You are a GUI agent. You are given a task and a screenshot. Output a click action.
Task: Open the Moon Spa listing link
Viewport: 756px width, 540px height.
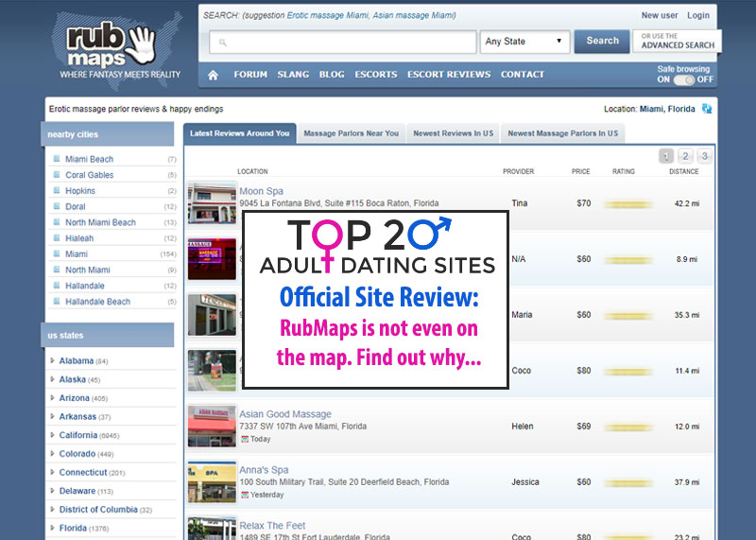[262, 191]
